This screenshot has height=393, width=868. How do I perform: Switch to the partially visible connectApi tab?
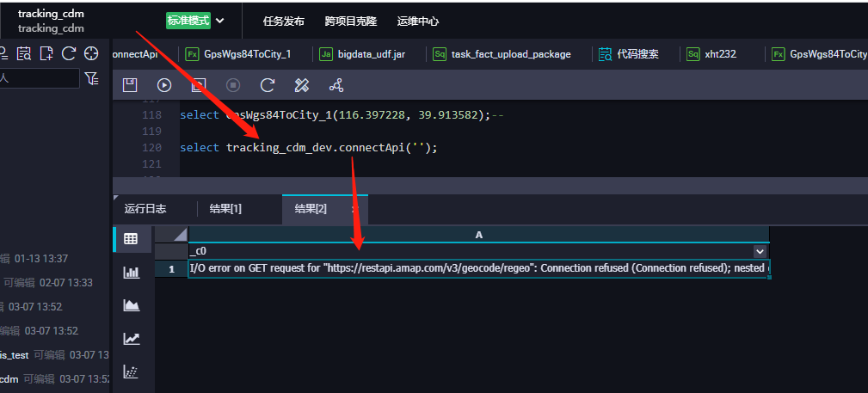pos(135,54)
